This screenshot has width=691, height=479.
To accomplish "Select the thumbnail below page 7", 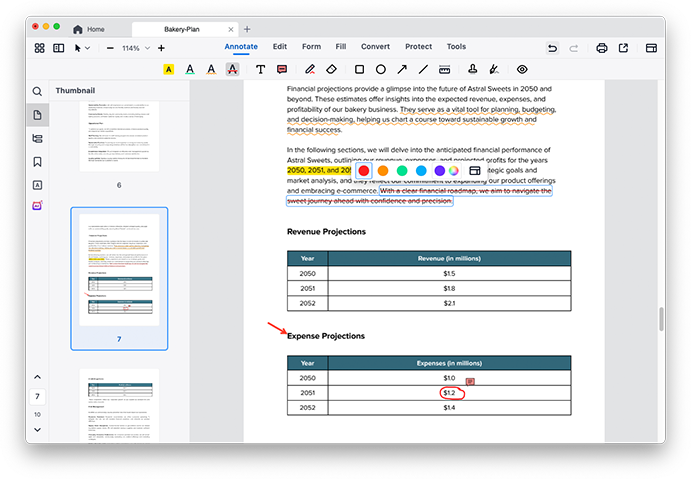I will (119, 405).
